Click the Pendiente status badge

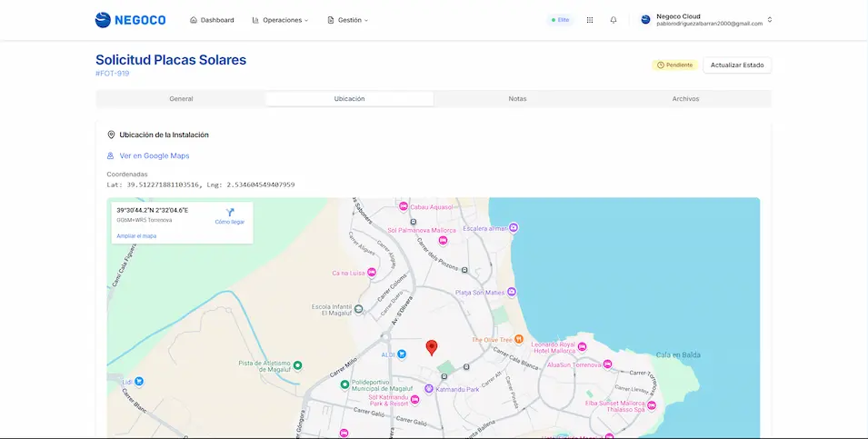click(674, 65)
